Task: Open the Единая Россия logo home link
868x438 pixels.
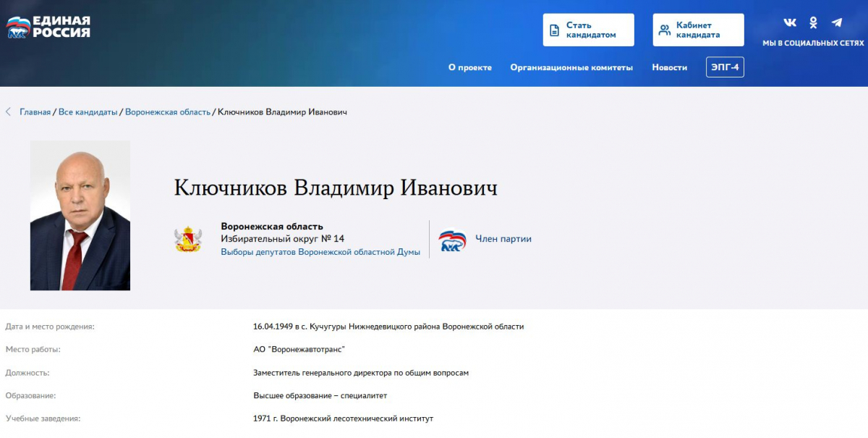Action: point(48,27)
